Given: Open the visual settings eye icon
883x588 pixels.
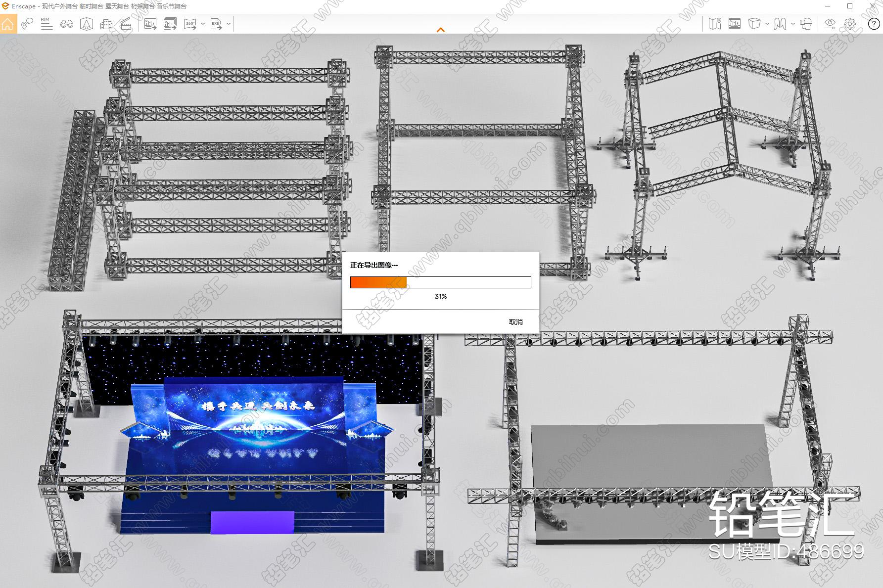Looking at the screenshot, I should [x=830, y=24].
